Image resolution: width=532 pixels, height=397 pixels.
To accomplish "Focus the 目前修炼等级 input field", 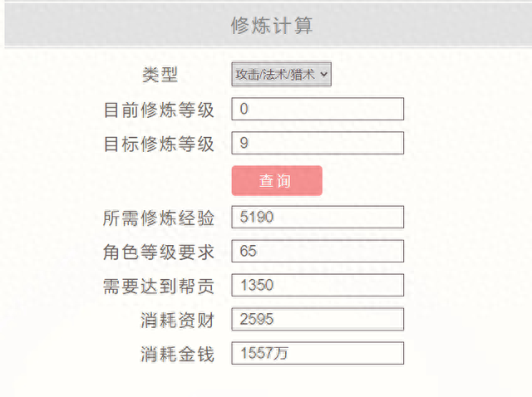I will click(318, 109).
